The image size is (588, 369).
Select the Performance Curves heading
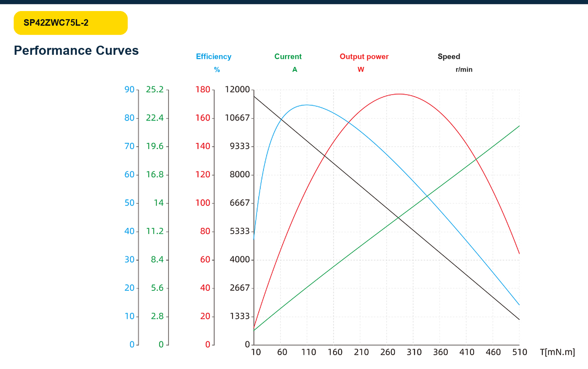[76, 50]
